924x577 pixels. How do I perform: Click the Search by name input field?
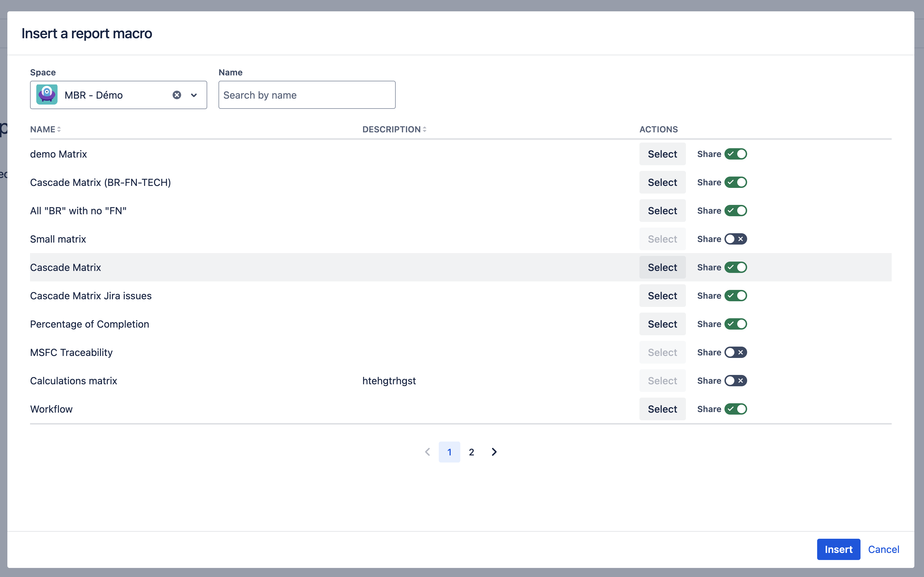[306, 95]
